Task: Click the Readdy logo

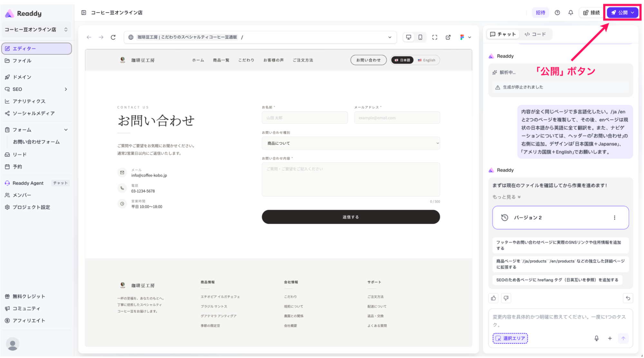Action: pos(23,14)
